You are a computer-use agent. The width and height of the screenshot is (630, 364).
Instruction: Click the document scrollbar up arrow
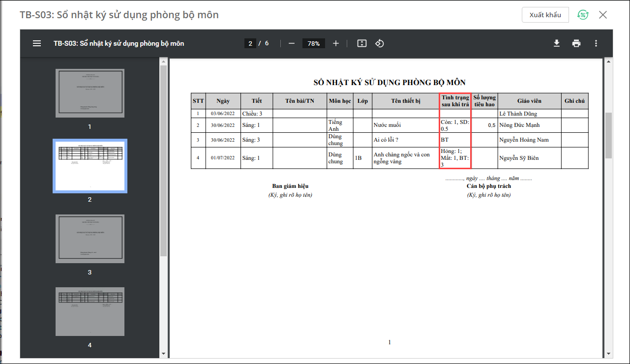pos(608,61)
